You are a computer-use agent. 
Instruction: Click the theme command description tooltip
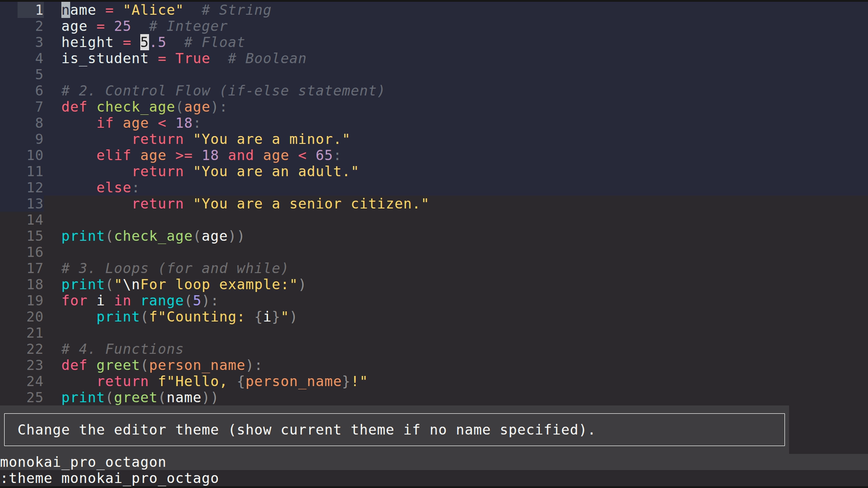tap(305, 429)
